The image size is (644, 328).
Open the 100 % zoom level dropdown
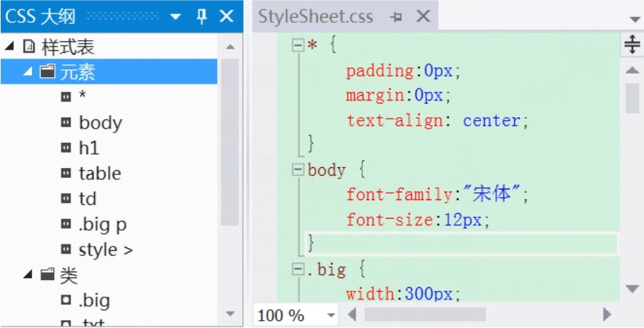[x=331, y=316]
